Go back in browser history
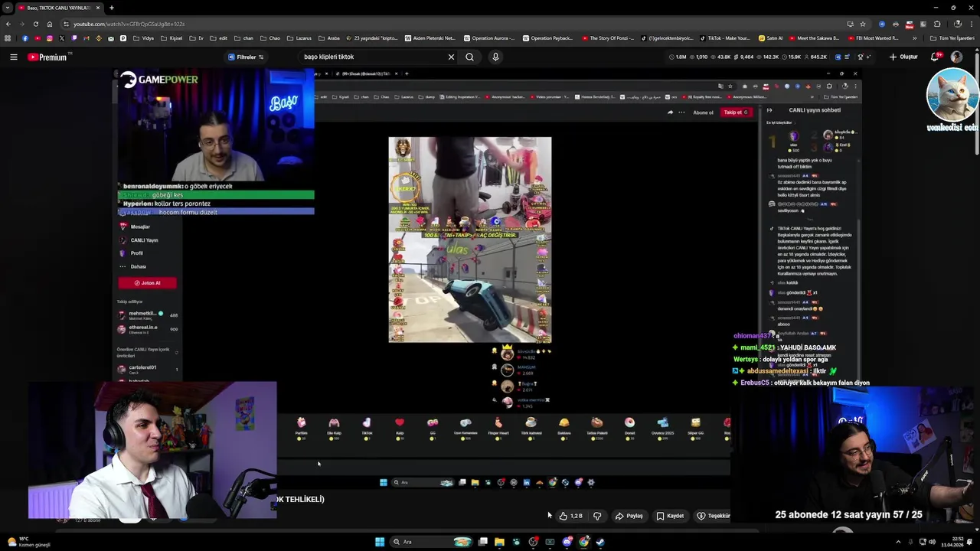This screenshot has height=551, width=980. click(8, 24)
